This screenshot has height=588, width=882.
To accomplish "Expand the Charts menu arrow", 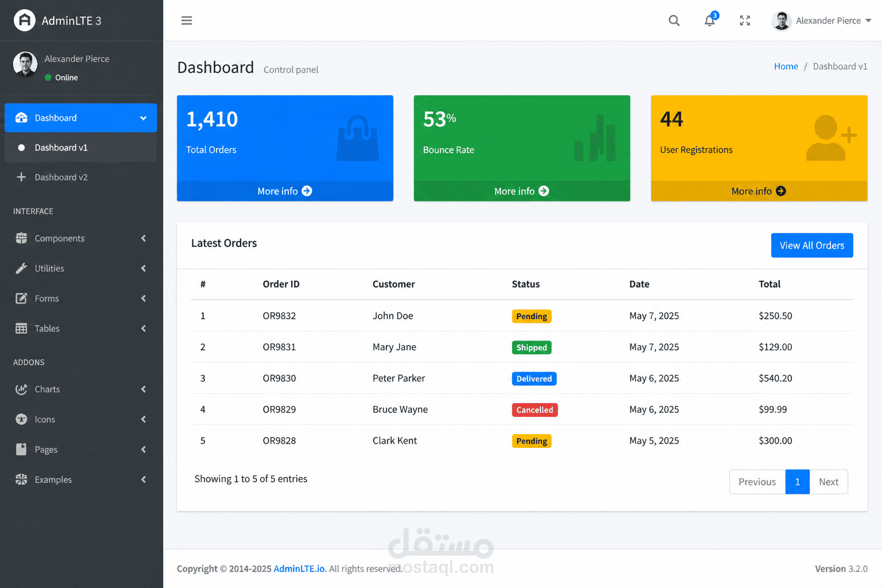I will (x=144, y=389).
